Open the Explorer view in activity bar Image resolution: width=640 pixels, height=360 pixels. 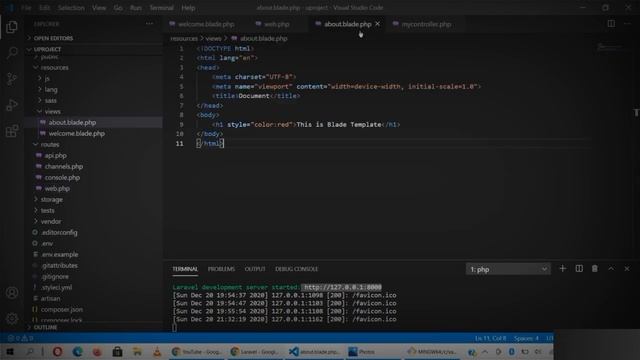click(12, 27)
